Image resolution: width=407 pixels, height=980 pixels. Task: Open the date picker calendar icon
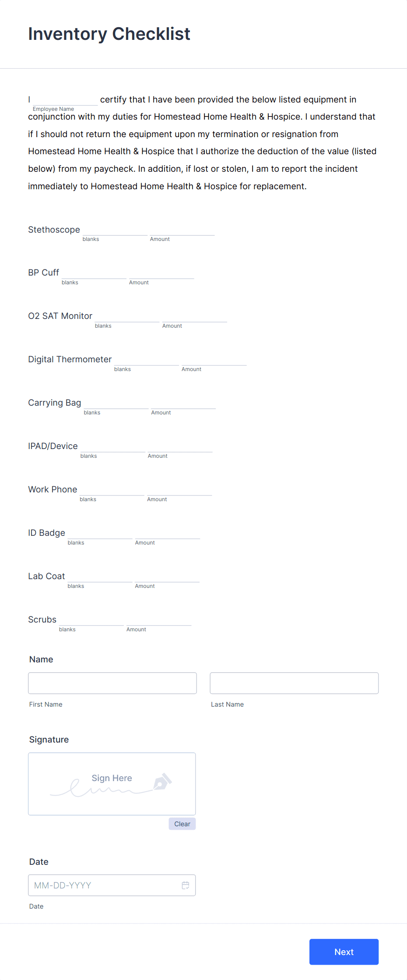pyautogui.click(x=186, y=885)
